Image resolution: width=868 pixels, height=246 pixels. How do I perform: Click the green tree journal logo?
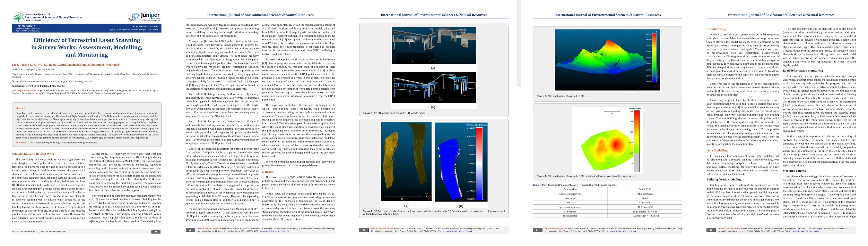coord(18,17)
